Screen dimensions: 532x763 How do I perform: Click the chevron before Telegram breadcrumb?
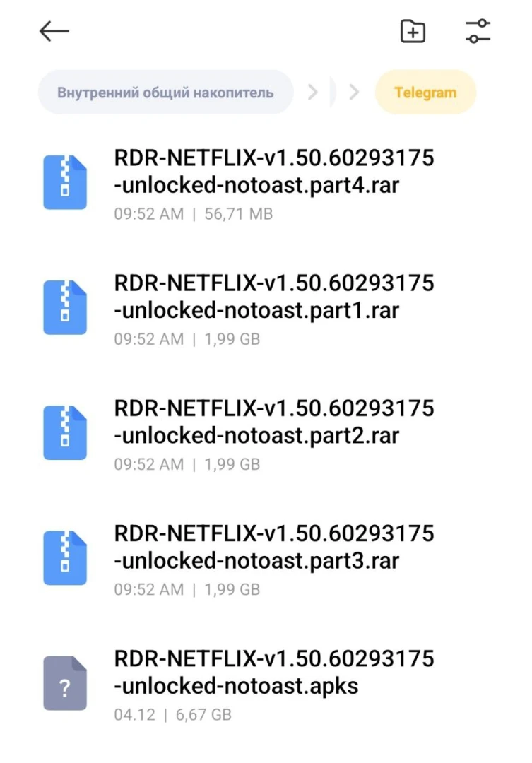pos(355,93)
